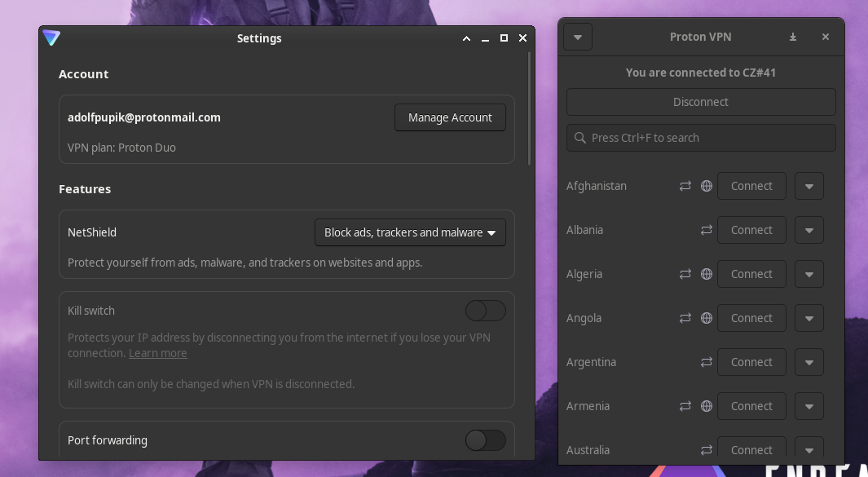868x477 pixels.
Task: Click the P2P arrows icon beside Albania
Action: (707, 230)
